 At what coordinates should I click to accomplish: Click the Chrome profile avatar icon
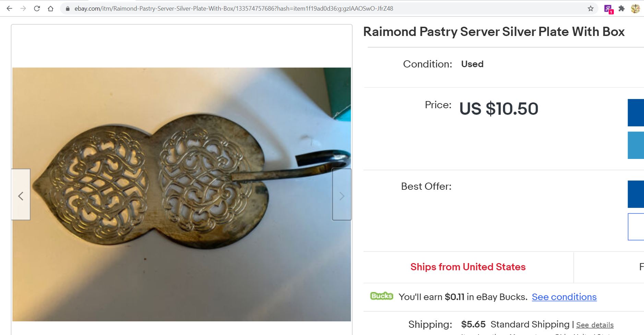[636, 8]
